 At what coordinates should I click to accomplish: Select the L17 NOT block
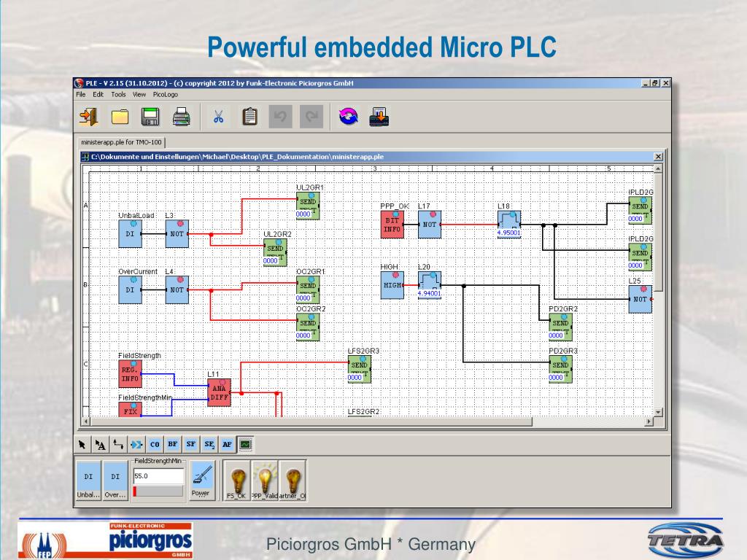(429, 225)
